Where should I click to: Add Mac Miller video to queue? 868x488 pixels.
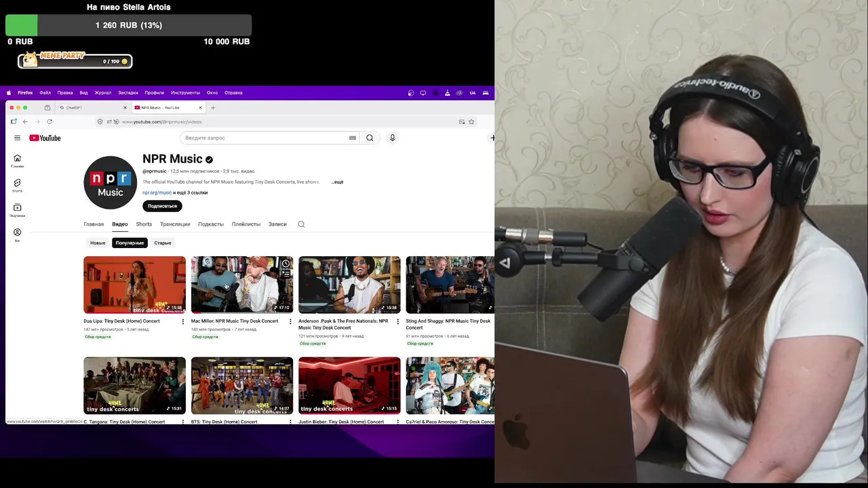pos(286,274)
